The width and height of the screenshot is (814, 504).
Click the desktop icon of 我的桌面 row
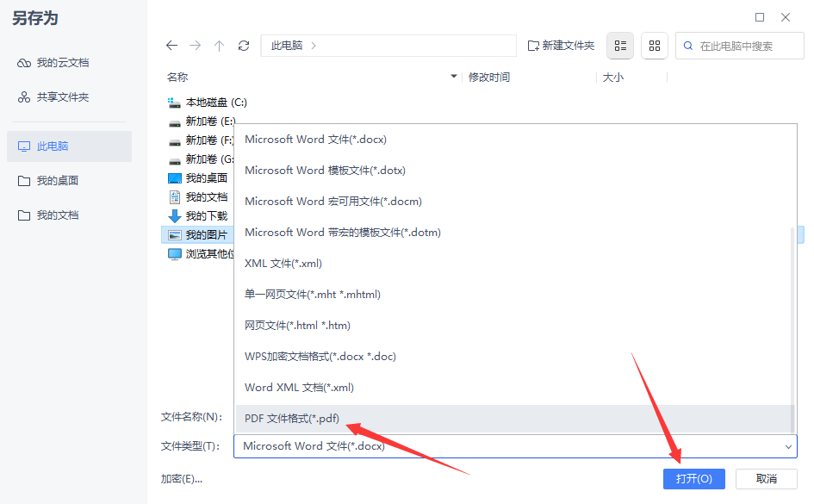point(174,178)
